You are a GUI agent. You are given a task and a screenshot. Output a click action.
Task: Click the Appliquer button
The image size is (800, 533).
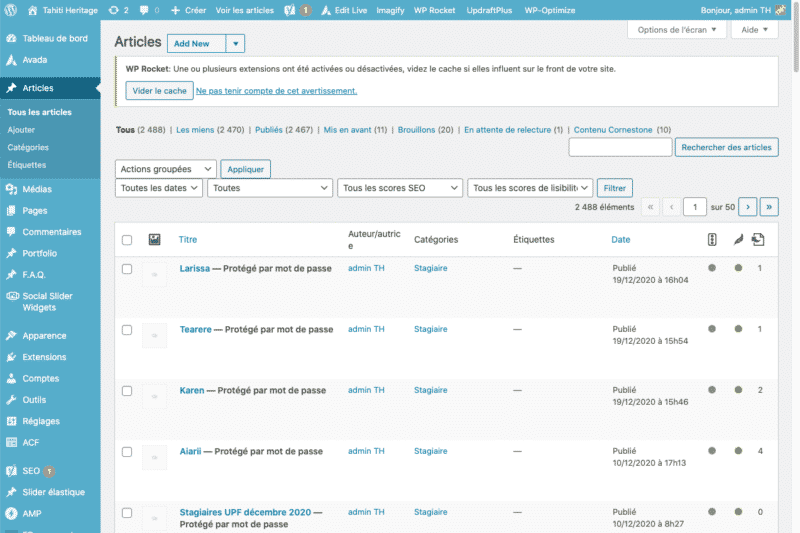pos(245,169)
